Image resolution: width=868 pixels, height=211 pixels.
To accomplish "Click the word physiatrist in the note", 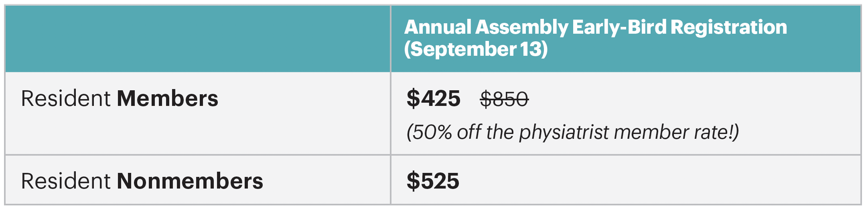I will coord(564,132).
